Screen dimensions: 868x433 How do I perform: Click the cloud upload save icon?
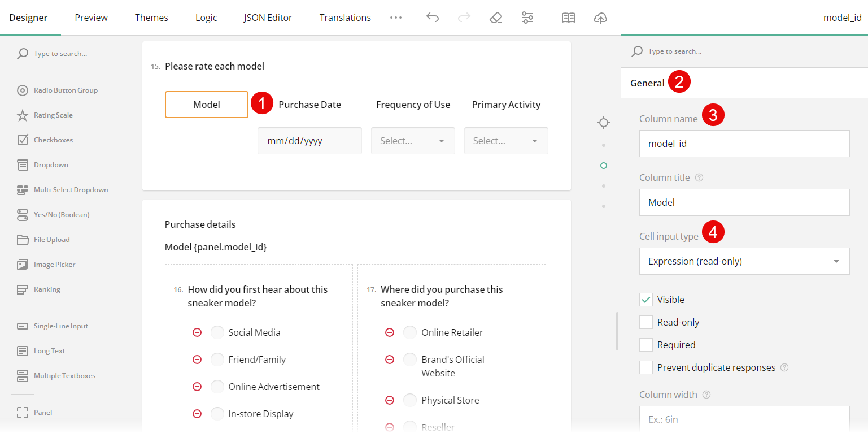pyautogui.click(x=600, y=18)
